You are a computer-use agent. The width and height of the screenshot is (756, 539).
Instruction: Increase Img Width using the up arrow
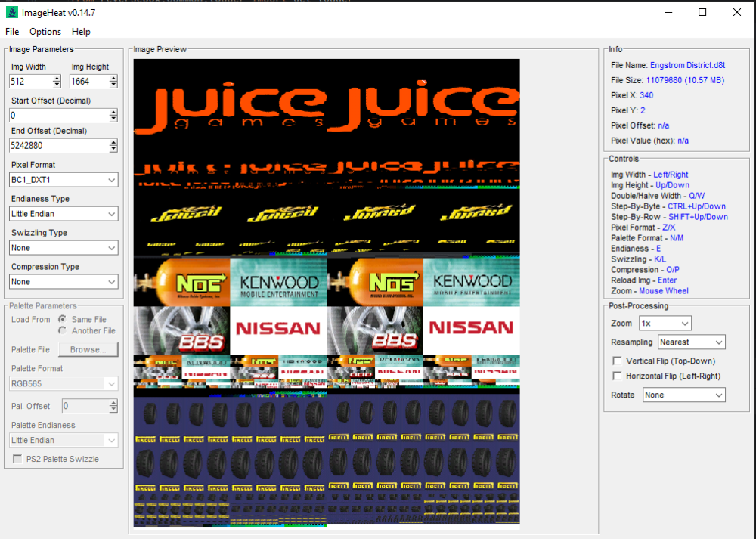pyautogui.click(x=57, y=78)
